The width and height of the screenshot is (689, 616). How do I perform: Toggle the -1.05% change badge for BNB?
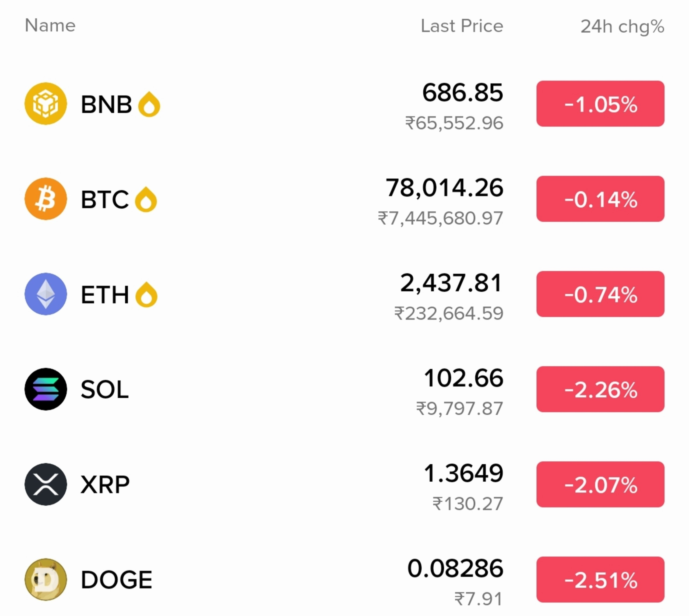(x=600, y=104)
